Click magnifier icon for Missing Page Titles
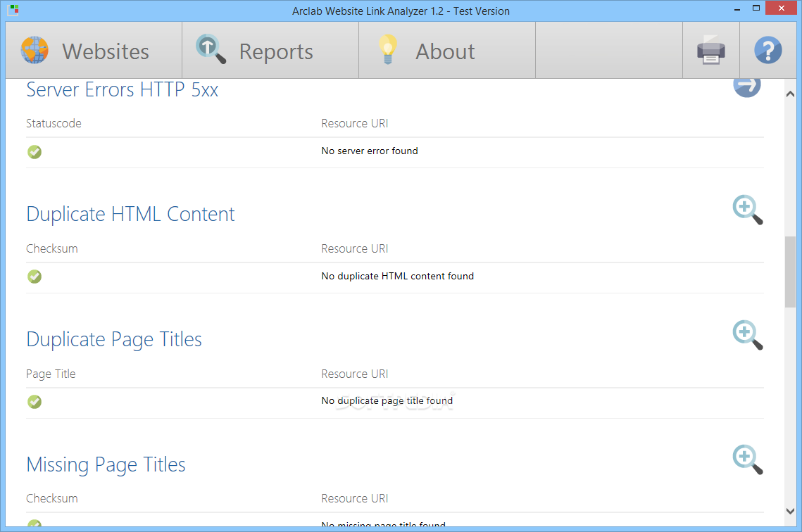The height and width of the screenshot is (532, 802). click(747, 460)
